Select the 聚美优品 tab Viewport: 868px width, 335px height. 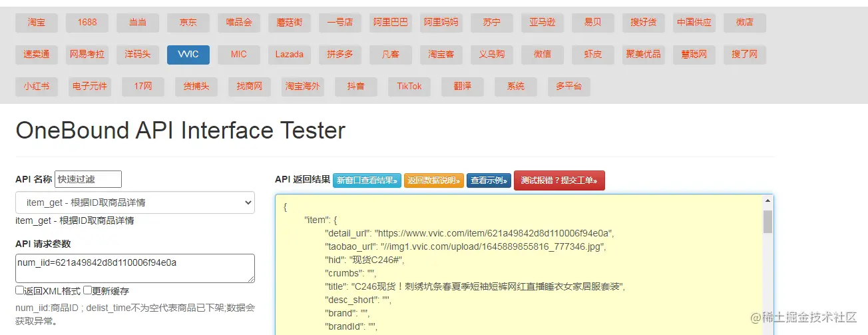(644, 55)
